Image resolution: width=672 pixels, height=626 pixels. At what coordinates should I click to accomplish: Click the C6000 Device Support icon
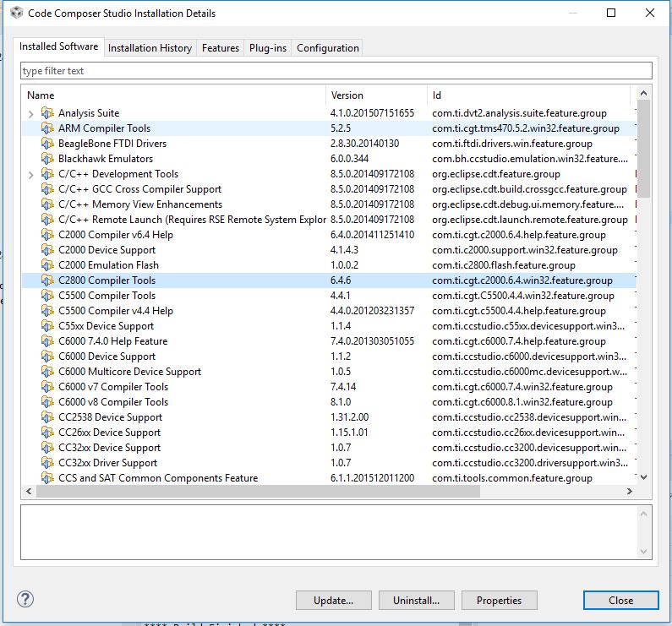[47, 357]
